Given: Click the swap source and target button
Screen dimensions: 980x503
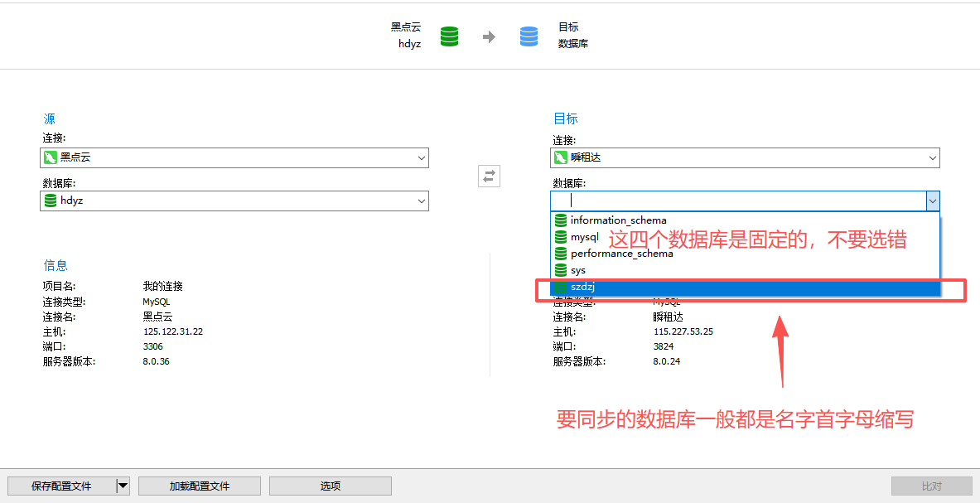Looking at the screenshot, I should click(x=489, y=176).
